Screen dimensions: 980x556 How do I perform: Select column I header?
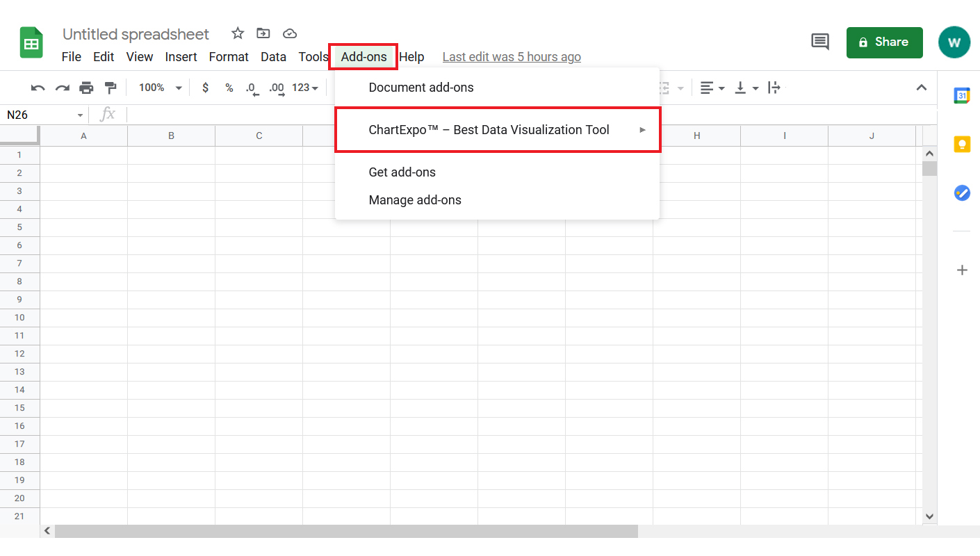[x=785, y=136]
